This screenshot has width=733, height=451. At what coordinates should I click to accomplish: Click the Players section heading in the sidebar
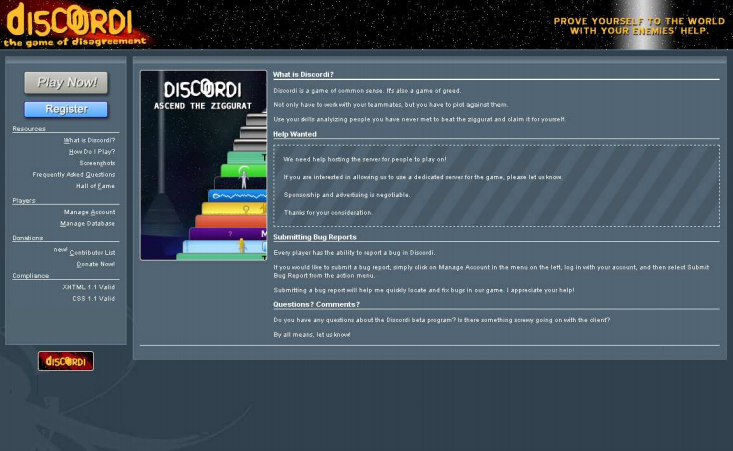(x=24, y=201)
